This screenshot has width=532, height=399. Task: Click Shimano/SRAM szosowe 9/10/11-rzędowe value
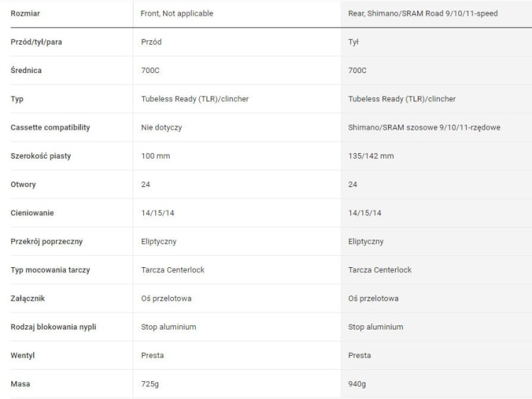[x=424, y=128]
